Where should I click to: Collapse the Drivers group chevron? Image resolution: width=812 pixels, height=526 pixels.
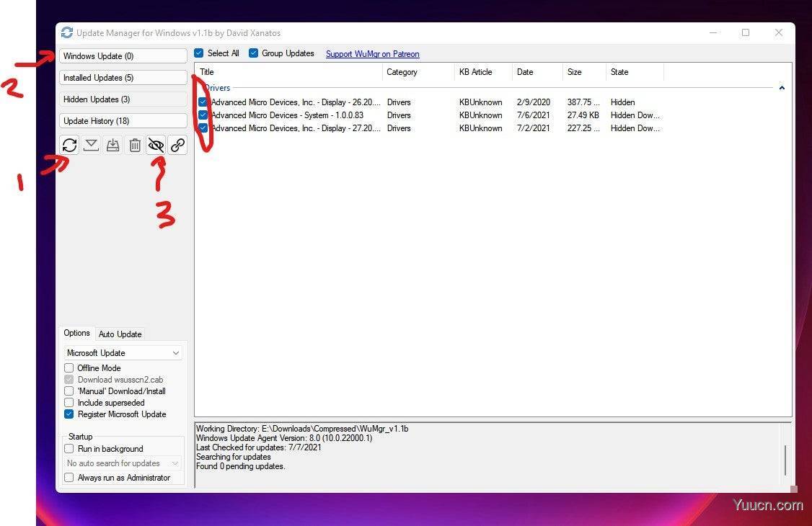[x=782, y=88]
